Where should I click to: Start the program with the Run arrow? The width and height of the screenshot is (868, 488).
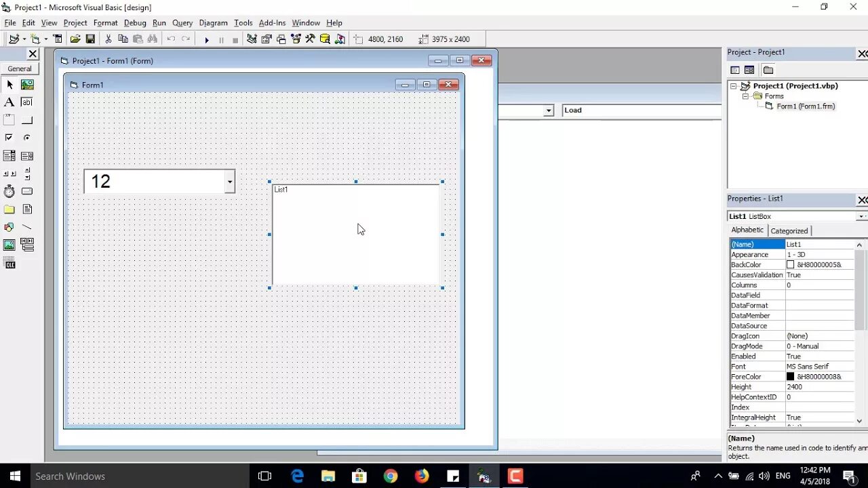(x=207, y=39)
